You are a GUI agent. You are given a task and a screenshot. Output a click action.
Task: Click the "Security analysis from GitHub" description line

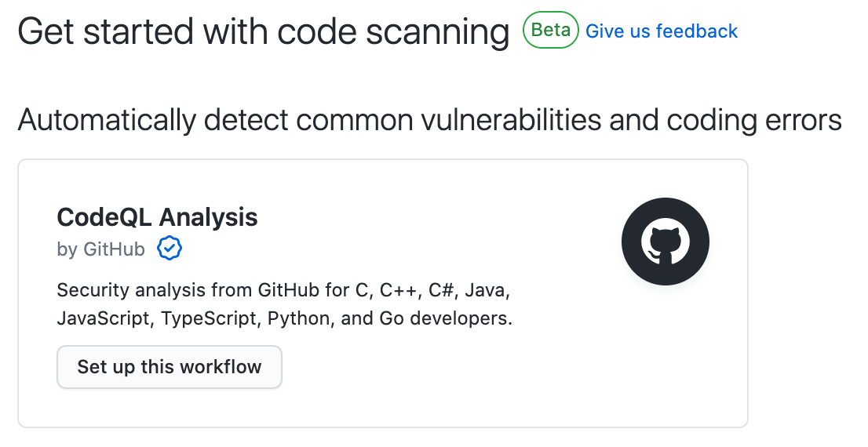point(283,291)
